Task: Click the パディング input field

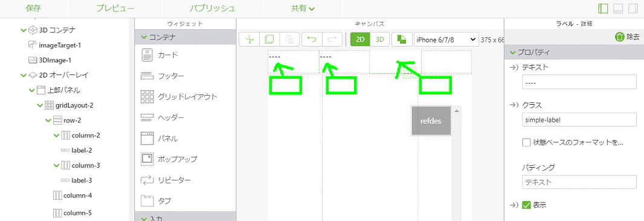Action: click(579, 182)
